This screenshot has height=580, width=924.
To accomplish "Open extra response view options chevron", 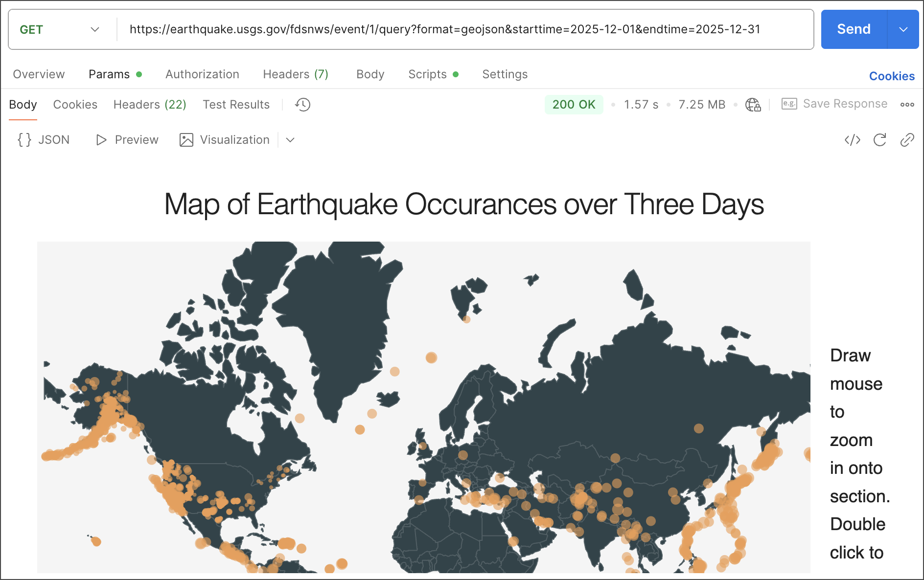I will click(290, 140).
